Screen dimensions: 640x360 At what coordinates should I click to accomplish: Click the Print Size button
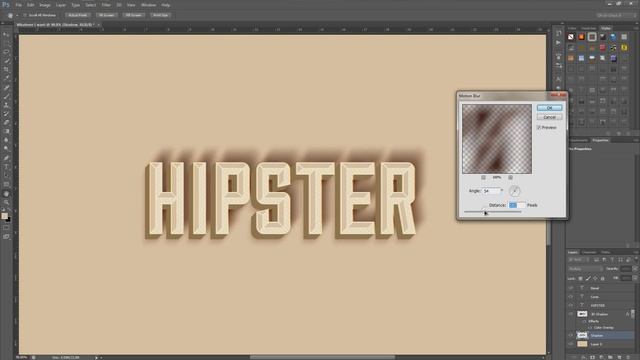point(160,15)
